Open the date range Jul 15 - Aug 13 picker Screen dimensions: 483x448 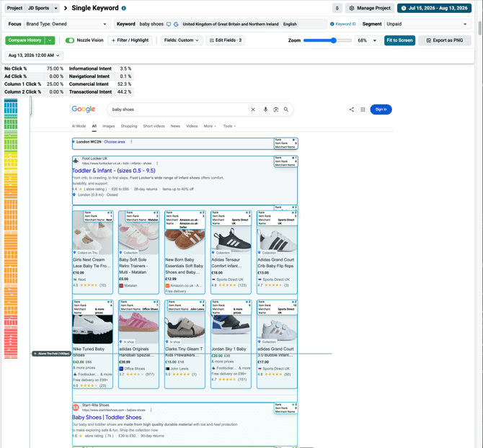[434, 9]
